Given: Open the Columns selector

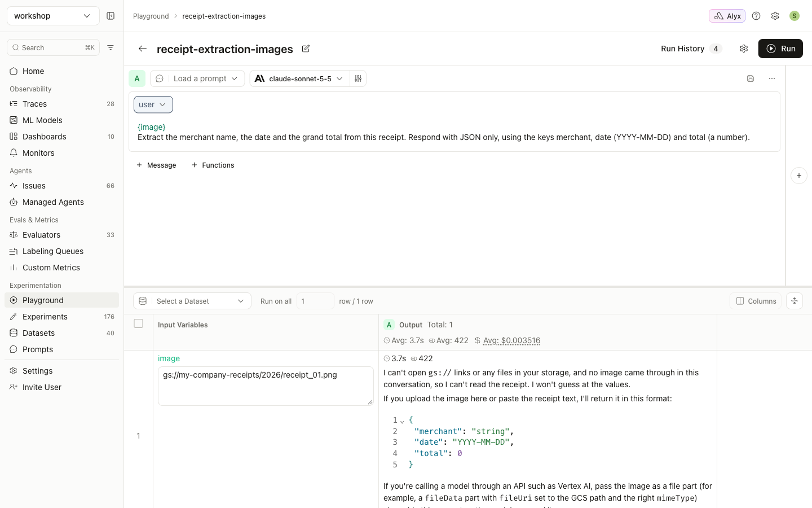Looking at the screenshot, I should [756, 301].
